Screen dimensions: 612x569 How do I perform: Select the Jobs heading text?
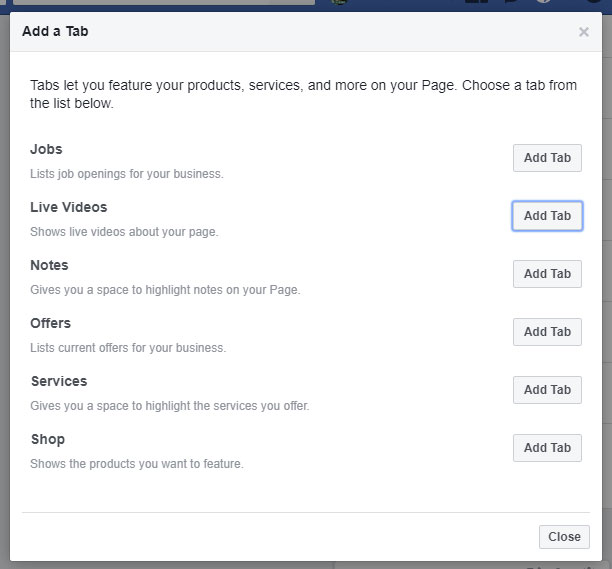coord(46,149)
